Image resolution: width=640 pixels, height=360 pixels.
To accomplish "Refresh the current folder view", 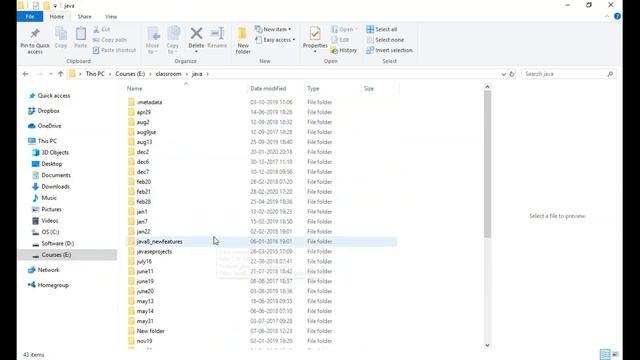I will click(512, 74).
